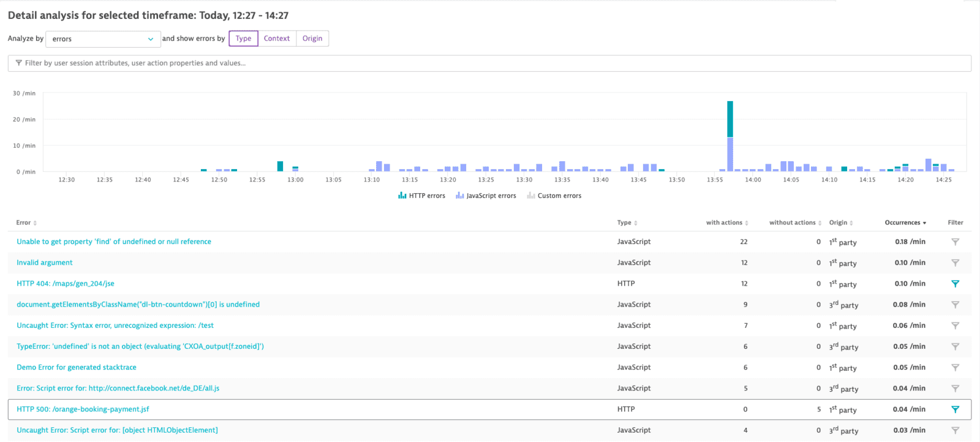Image resolution: width=980 pixels, height=442 pixels.
Task: Filter by document.getElementsByClassName error row
Action: coord(955,305)
